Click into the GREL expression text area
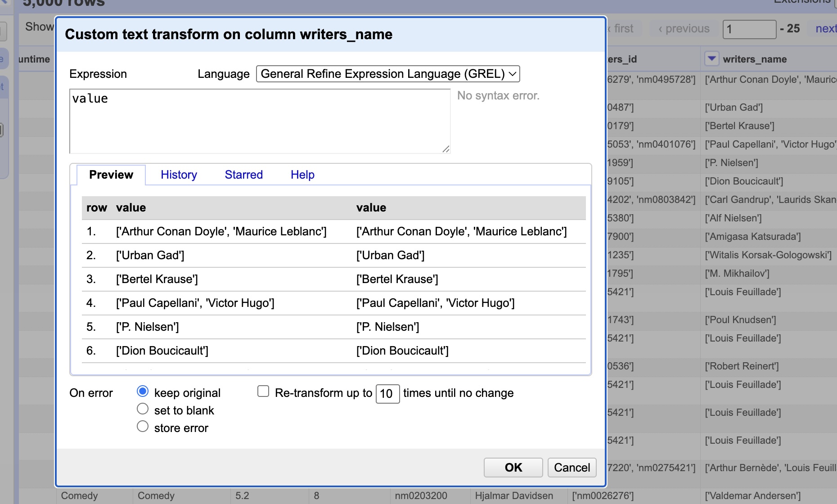The image size is (837, 504). 260,121
